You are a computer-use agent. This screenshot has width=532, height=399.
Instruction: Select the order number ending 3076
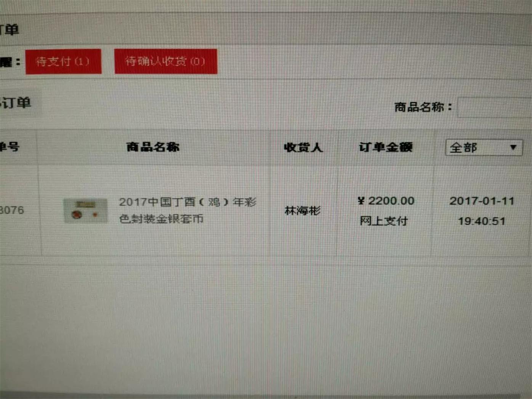12,210
